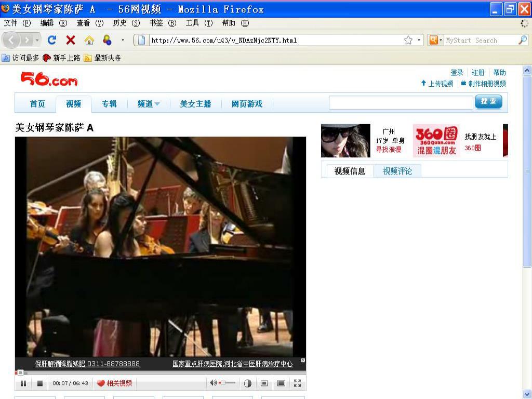This screenshot has width=532, height=399.
Task: Click the page vertical scrollbar thumb
Action: click(x=527, y=171)
